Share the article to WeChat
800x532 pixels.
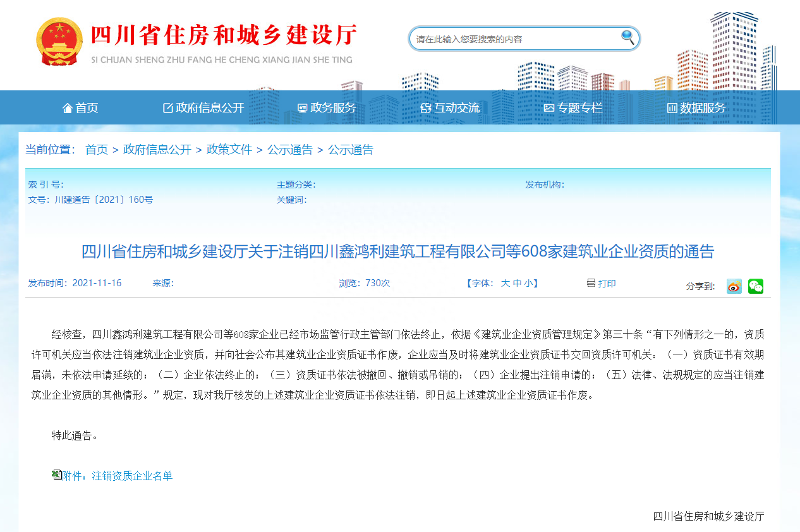coord(755,286)
